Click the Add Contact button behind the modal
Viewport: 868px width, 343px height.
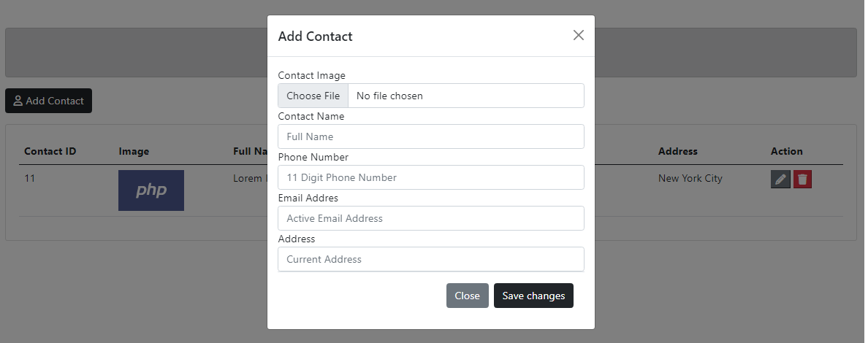[x=49, y=101]
